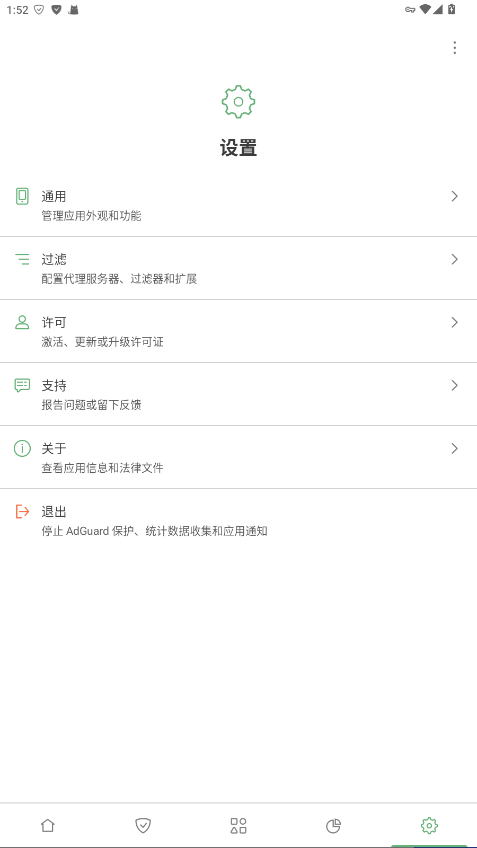Tap the info circle icon beside 关于
Viewport: 477px width, 848px height.
click(x=22, y=448)
